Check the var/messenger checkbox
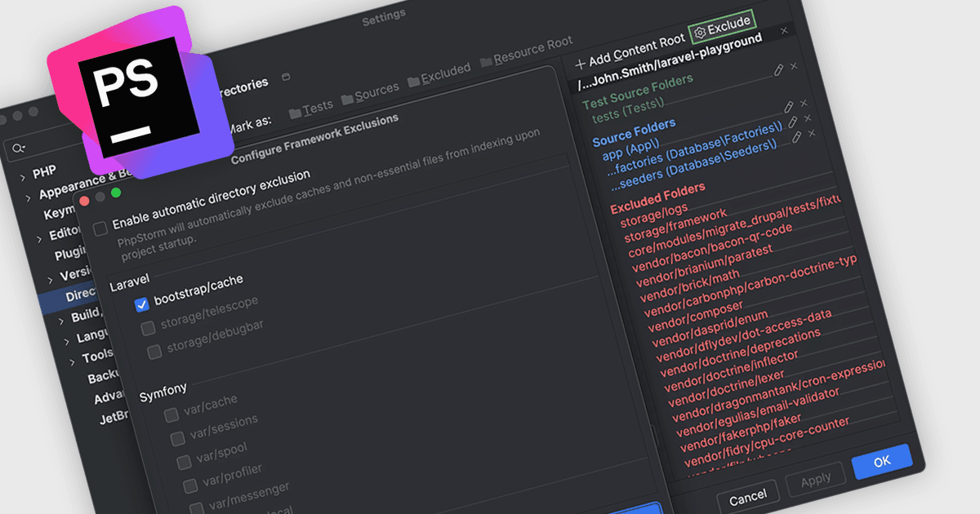This screenshot has width=980, height=514. coord(197,507)
